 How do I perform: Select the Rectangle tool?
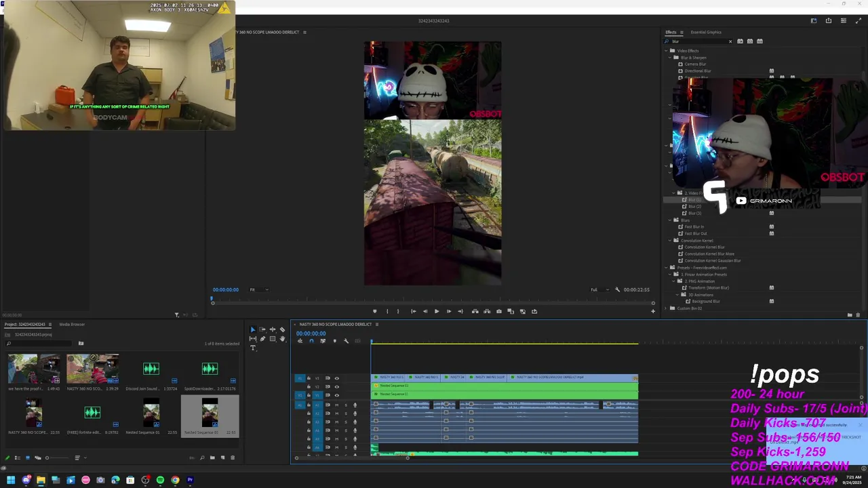coord(273,339)
